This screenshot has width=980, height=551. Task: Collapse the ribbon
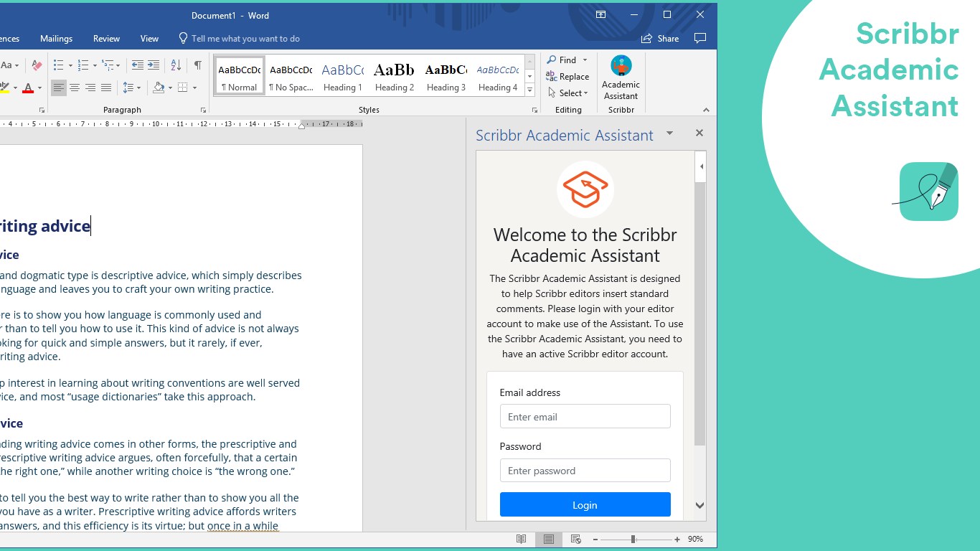tap(706, 110)
